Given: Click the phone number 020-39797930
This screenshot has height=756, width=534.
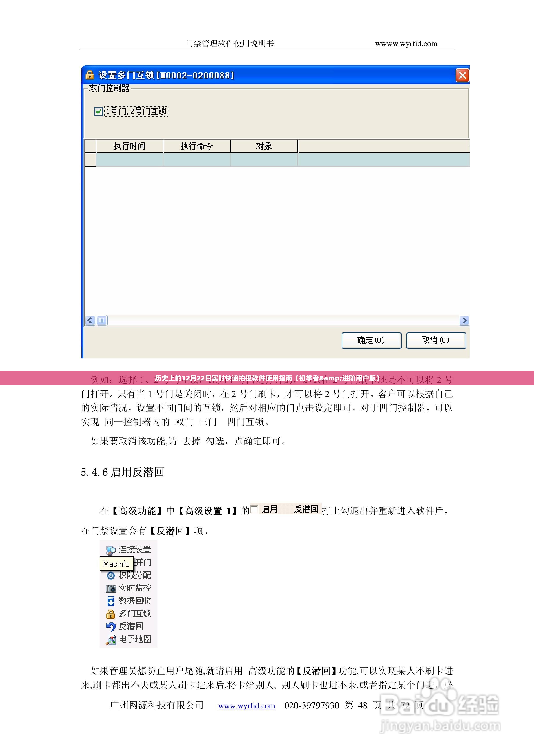Looking at the screenshot, I should click(x=312, y=705).
